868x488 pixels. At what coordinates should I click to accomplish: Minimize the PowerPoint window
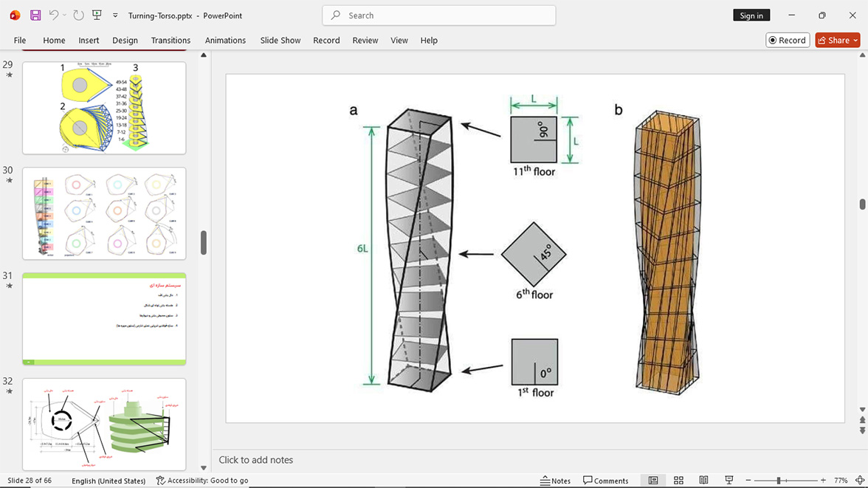tap(791, 16)
